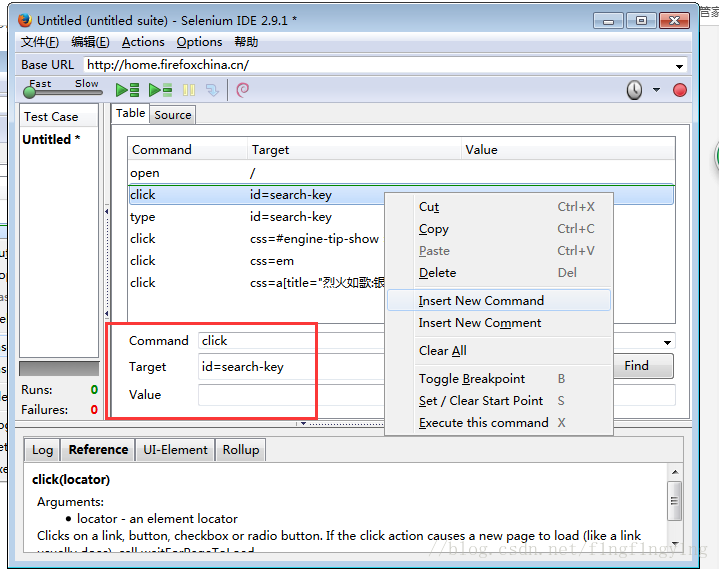Image resolution: width=719 pixels, height=569 pixels.
Task: Open the 文件(F) menu
Action: 40,42
